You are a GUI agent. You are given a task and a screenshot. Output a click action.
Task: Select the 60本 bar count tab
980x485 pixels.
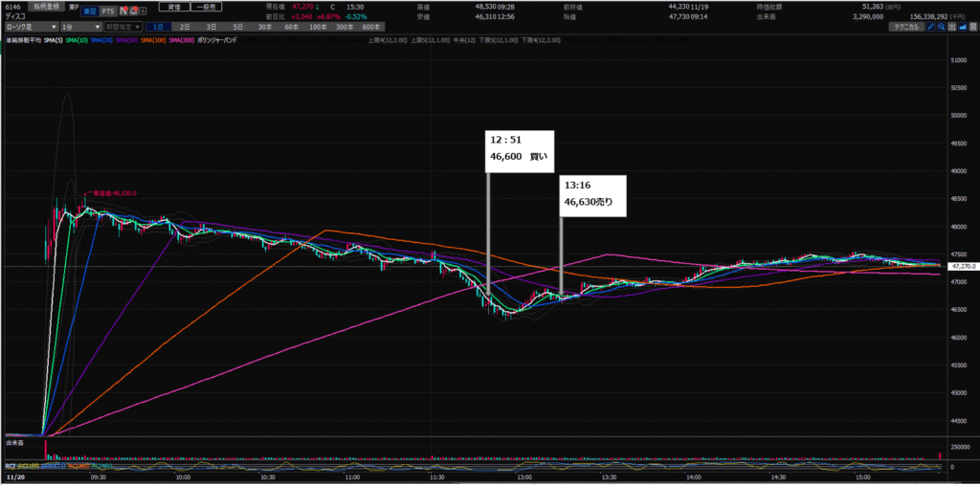pyautogui.click(x=290, y=28)
